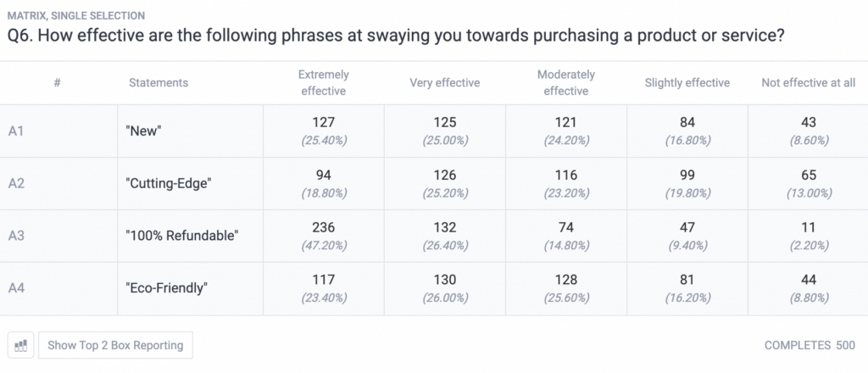Click the Moderately effective column header
The width and height of the screenshot is (868, 373).
point(565,82)
